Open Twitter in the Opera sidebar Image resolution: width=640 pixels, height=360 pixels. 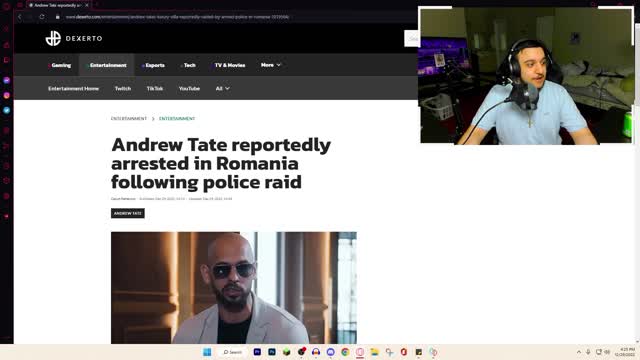pyautogui.click(x=7, y=110)
